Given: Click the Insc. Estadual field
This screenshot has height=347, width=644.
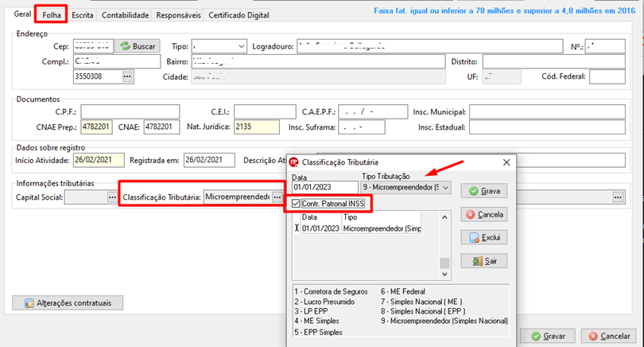Looking at the screenshot, I should coord(548,127).
